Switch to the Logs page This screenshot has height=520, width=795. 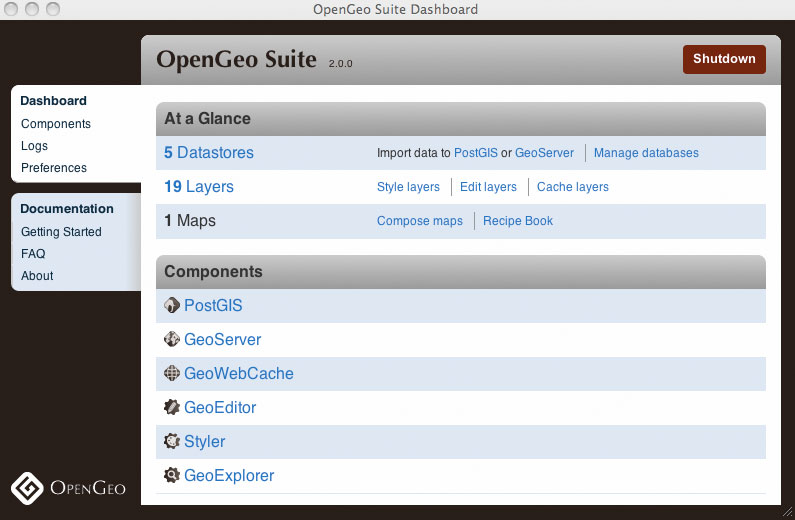pyautogui.click(x=34, y=146)
